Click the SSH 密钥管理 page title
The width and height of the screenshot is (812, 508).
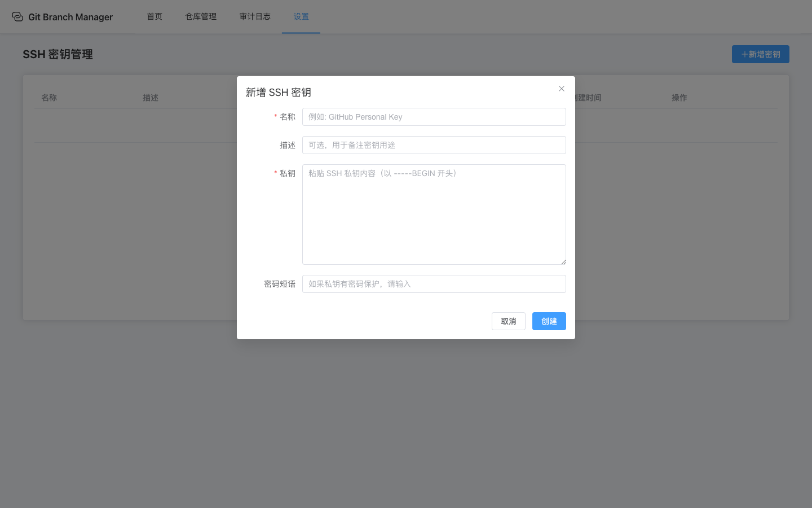pyautogui.click(x=58, y=54)
